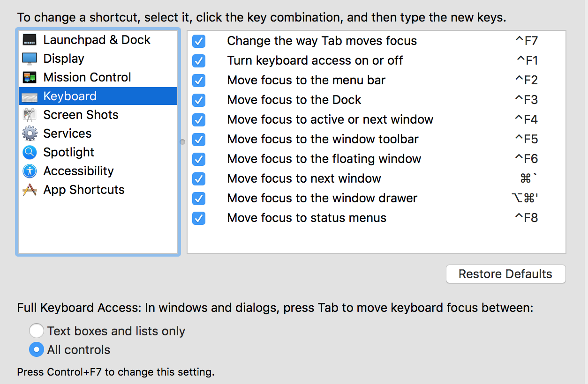Uncheck Change the way Tab moves focus
The width and height of the screenshot is (588, 384).
tap(199, 41)
